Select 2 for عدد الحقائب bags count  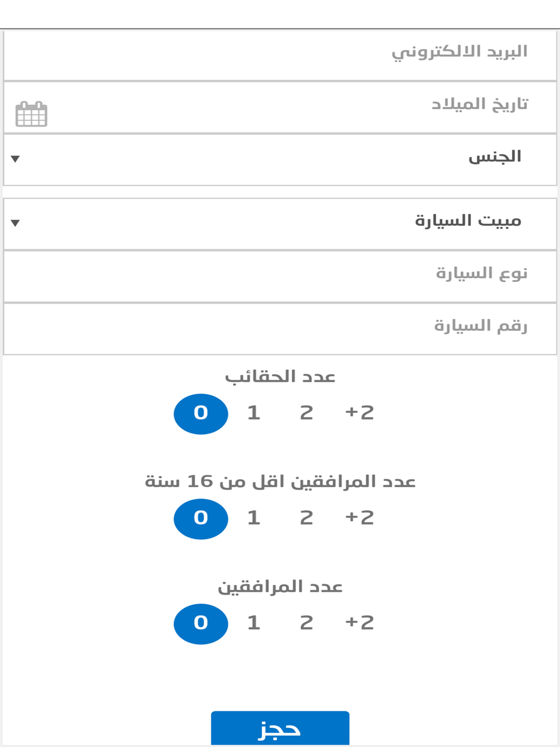[306, 413]
